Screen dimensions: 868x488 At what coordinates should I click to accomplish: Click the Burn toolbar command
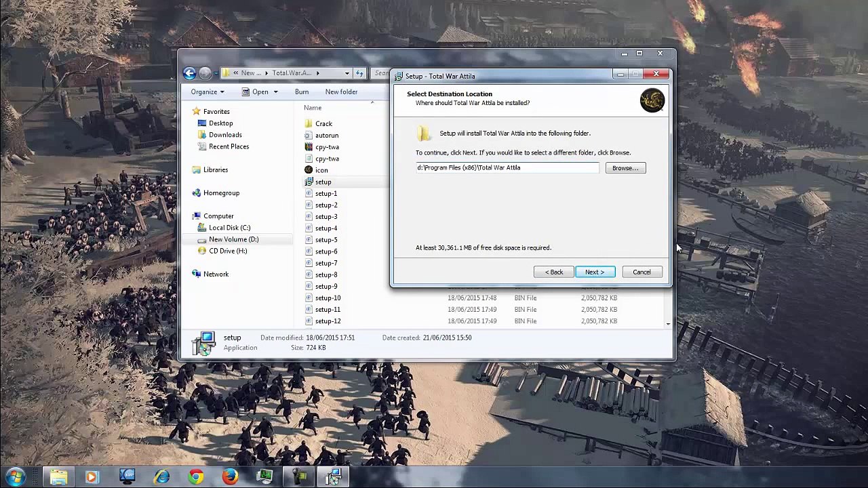click(x=302, y=91)
